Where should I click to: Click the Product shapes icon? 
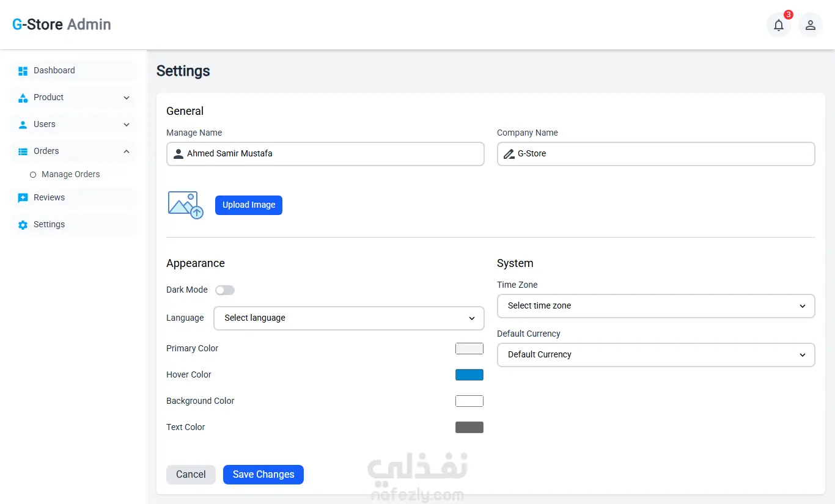click(x=23, y=98)
